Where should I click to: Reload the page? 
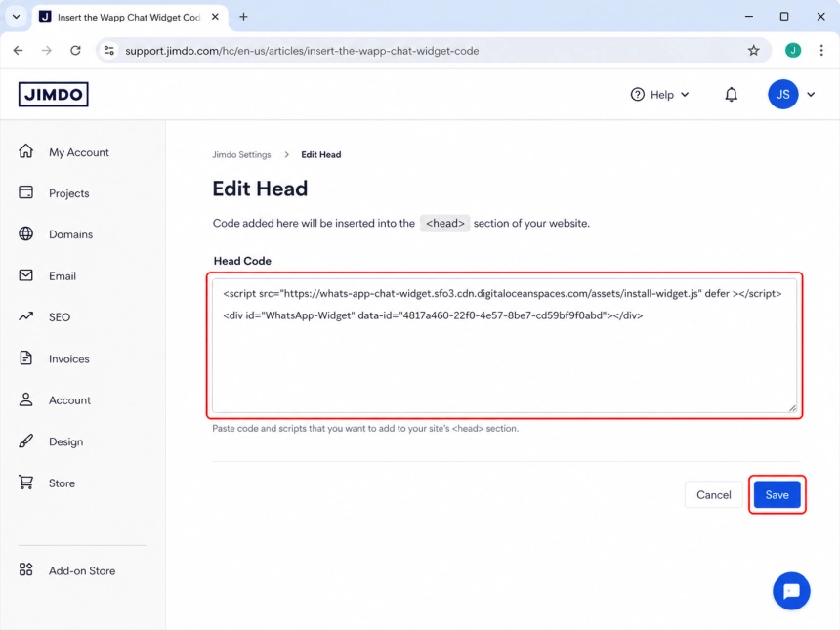coord(75,51)
